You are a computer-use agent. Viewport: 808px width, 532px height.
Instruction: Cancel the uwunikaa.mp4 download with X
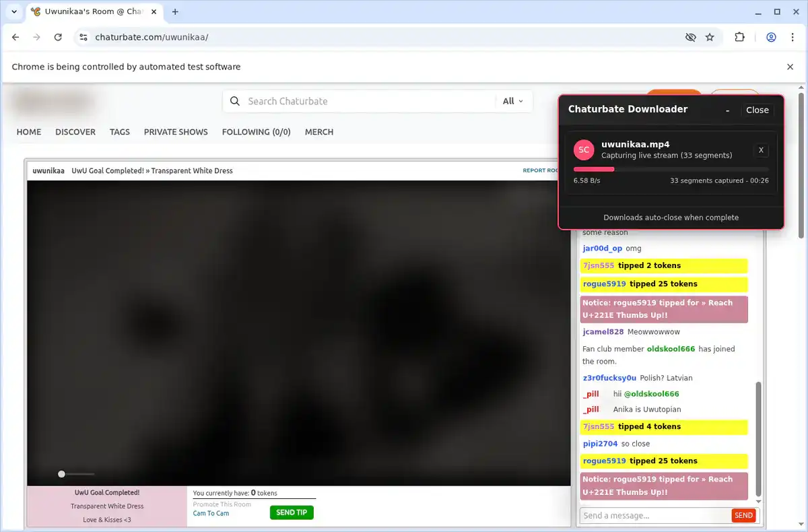coord(761,150)
